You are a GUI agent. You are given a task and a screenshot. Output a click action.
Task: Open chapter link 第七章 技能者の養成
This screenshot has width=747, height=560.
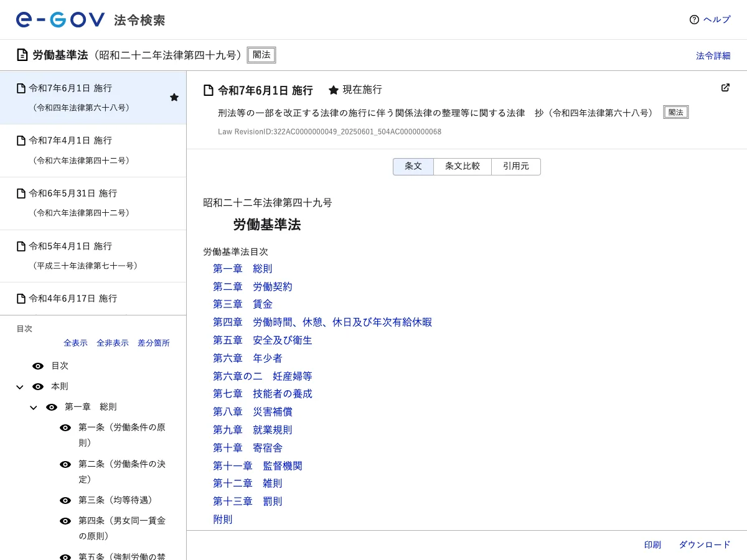(x=263, y=394)
